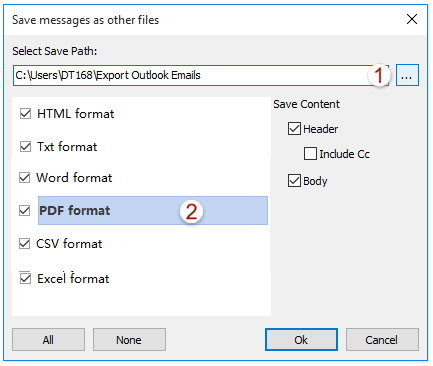Image resolution: width=433 pixels, height=366 pixels.
Task: Close the Save messages dialog
Action: (412, 19)
